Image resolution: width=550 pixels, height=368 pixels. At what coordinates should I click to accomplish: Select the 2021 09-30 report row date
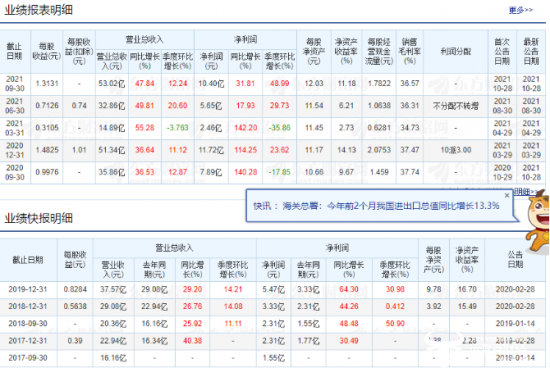pos(15,83)
